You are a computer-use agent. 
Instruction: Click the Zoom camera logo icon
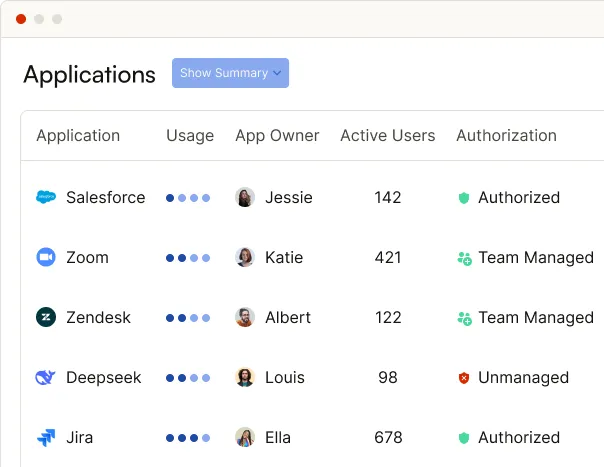(46, 257)
